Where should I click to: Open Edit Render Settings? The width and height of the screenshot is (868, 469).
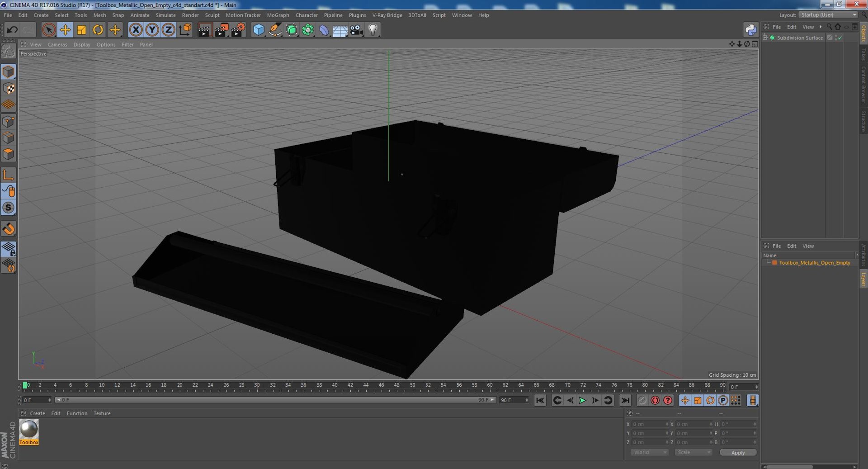pyautogui.click(x=238, y=30)
